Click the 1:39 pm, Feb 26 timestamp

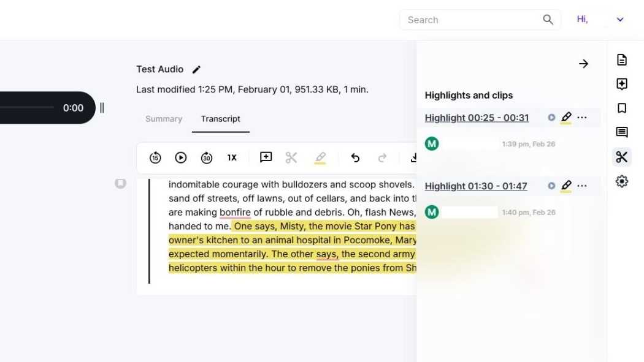coord(529,144)
